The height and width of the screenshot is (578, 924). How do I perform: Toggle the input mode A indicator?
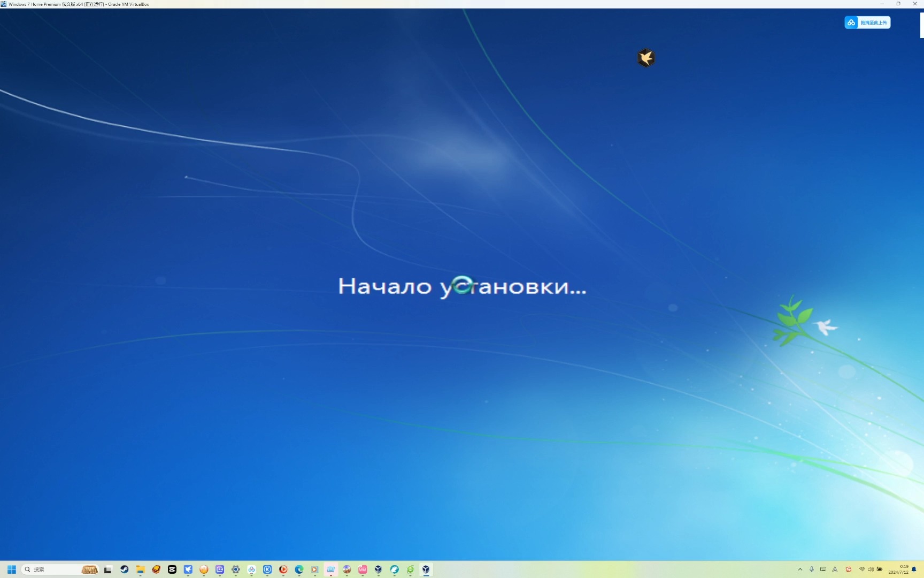point(835,569)
